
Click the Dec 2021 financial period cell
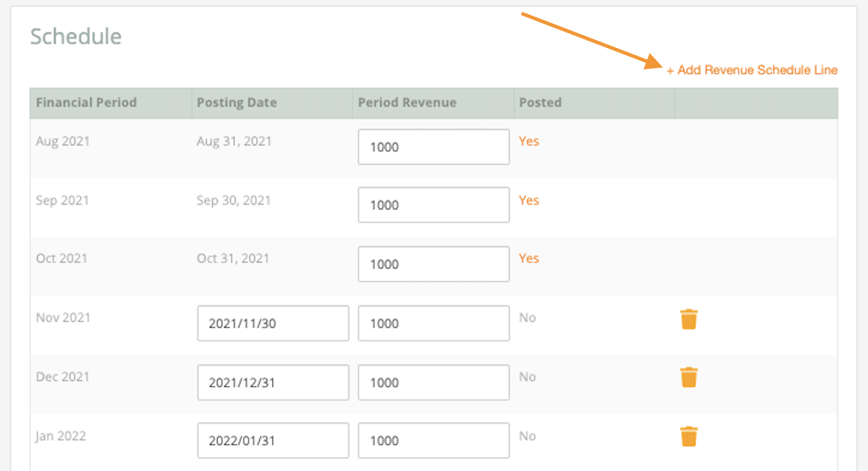coord(63,377)
